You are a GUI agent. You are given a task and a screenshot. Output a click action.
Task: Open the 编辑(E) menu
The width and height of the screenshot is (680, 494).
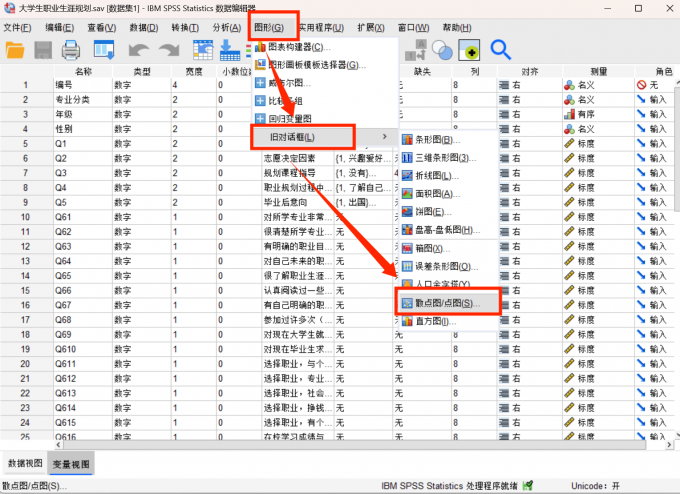click(60, 28)
